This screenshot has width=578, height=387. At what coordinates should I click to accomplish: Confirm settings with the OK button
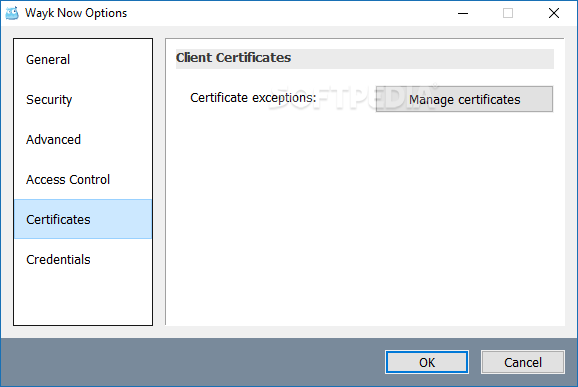[x=427, y=362]
